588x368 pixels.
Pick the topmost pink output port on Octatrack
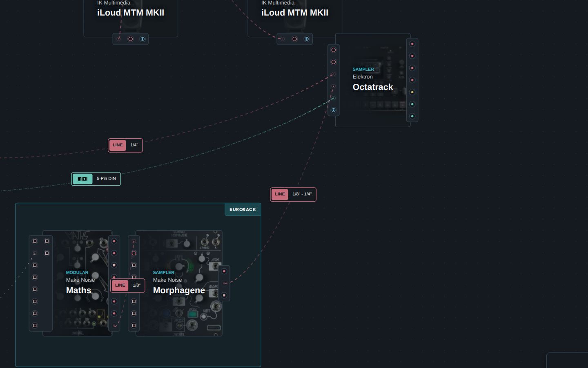(412, 44)
